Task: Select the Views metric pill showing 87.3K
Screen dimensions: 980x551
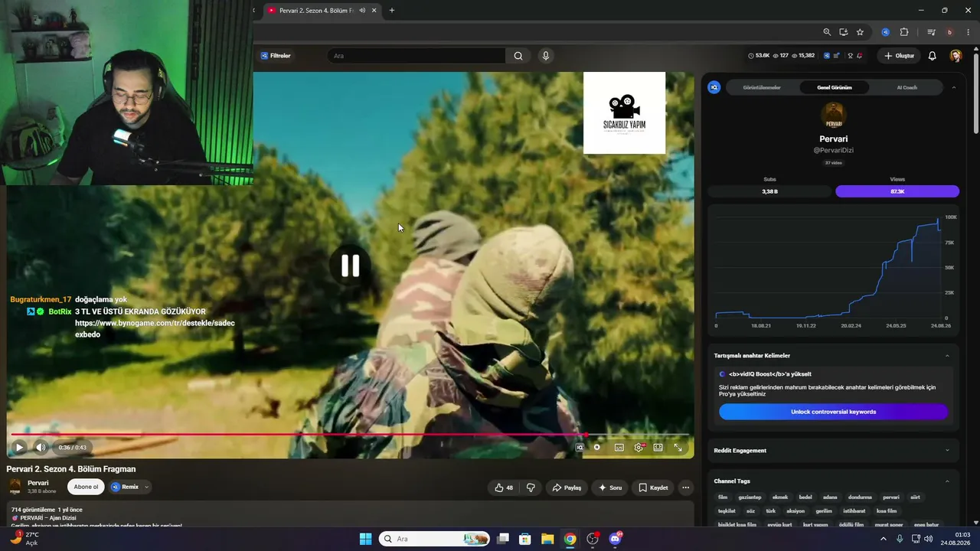Action: (897, 191)
